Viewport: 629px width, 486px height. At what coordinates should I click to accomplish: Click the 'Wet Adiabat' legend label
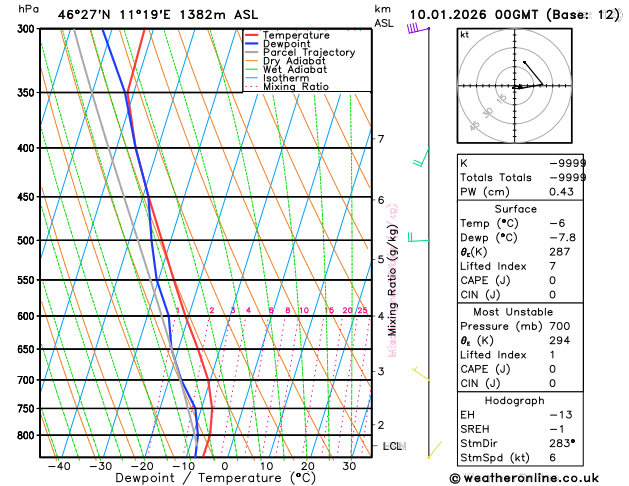coord(295,69)
